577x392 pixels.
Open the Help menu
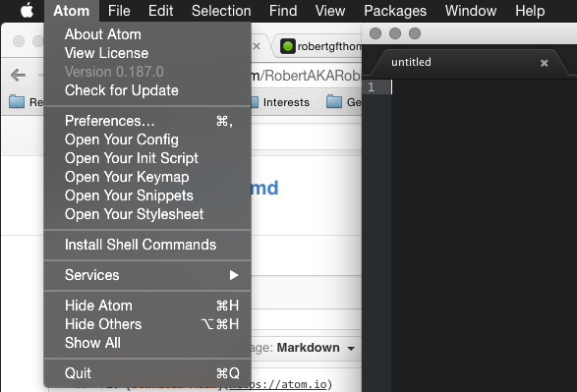click(530, 11)
